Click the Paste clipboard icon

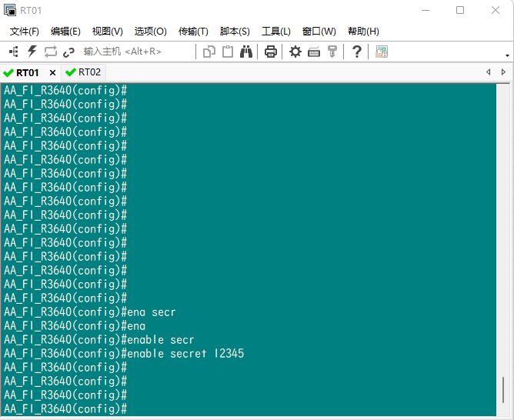pyautogui.click(x=228, y=52)
